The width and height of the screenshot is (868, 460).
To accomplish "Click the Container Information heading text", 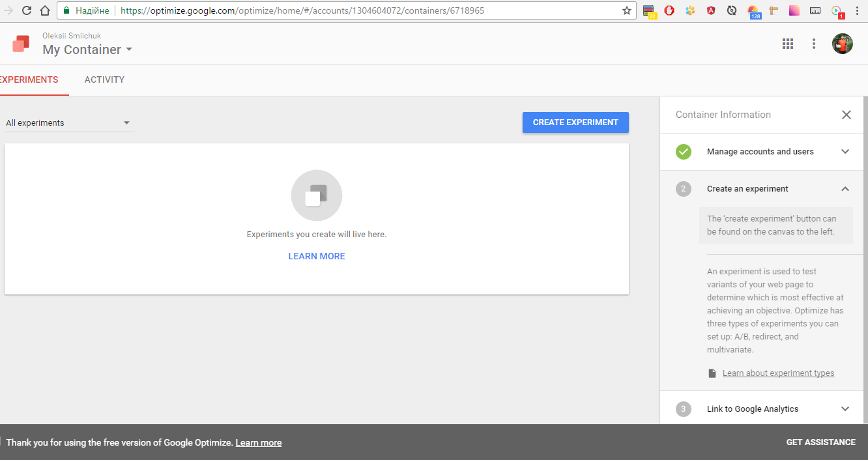I will (x=723, y=115).
